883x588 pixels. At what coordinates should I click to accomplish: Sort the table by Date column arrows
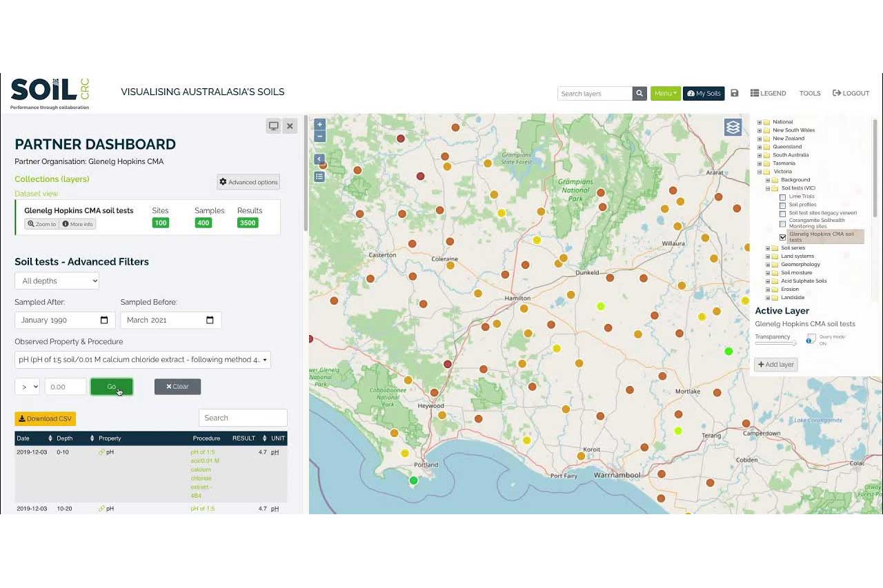(x=50, y=438)
